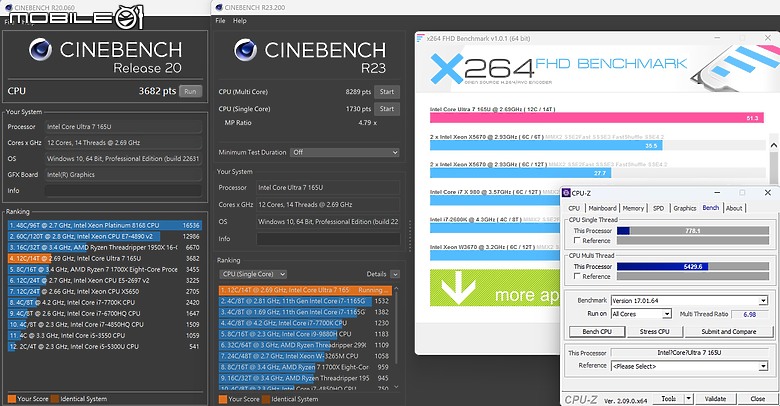Click the Bench CPU button
780x406 pixels.
[x=597, y=331]
